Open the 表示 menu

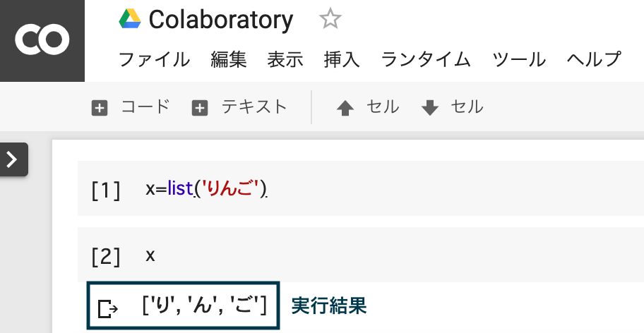coord(285,59)
